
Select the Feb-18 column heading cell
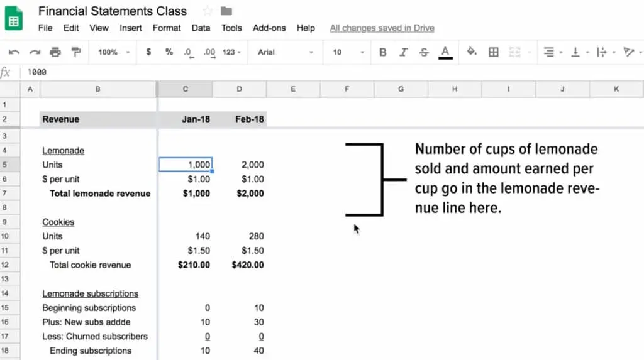240,119
